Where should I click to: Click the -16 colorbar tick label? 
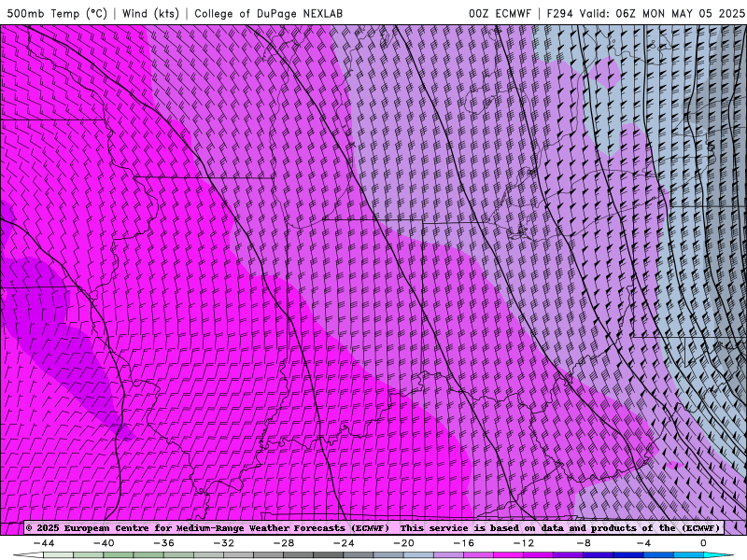point(463,543)
